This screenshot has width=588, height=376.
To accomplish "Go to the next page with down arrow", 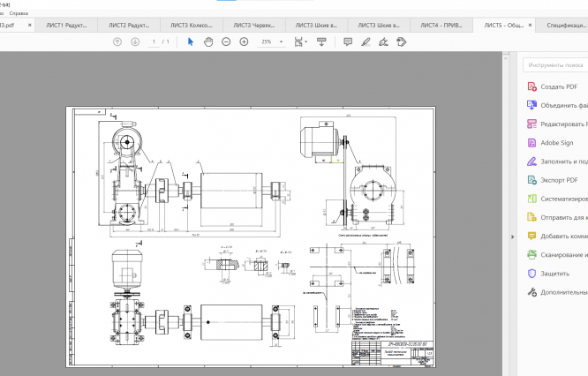I will click(135, 41).
